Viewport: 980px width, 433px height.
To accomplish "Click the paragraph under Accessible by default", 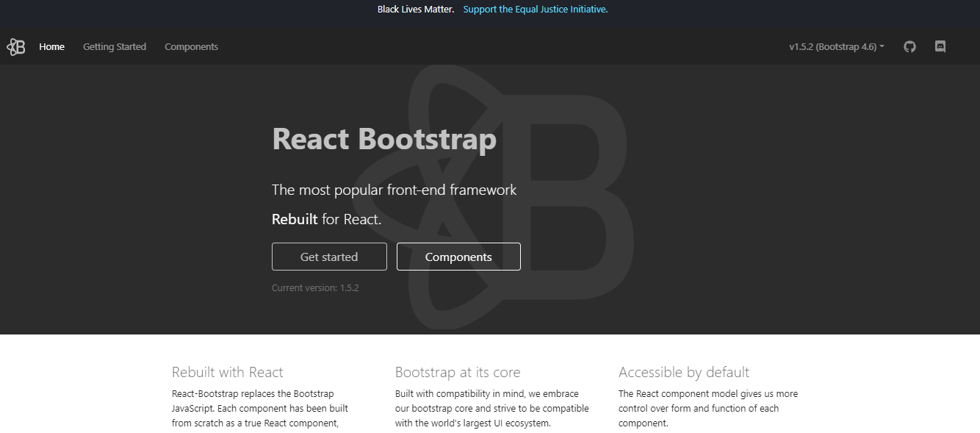I will [x=707, y=408].
